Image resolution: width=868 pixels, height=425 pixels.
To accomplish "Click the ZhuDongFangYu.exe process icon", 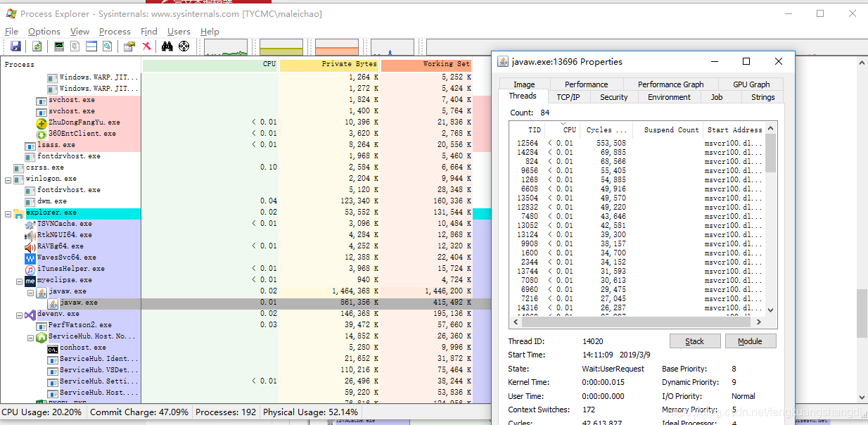I will click(42, 122).
